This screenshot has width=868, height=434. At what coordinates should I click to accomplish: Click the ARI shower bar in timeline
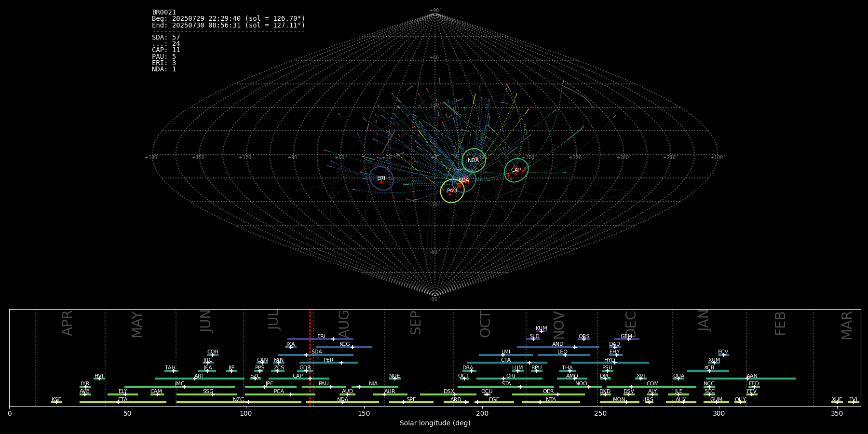[x=200, y=379]
